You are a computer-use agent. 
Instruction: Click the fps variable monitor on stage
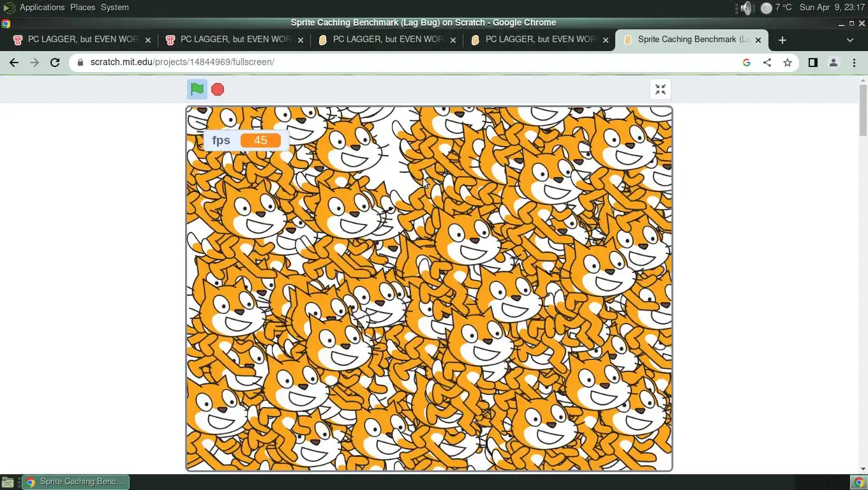[x=246, y=140]
